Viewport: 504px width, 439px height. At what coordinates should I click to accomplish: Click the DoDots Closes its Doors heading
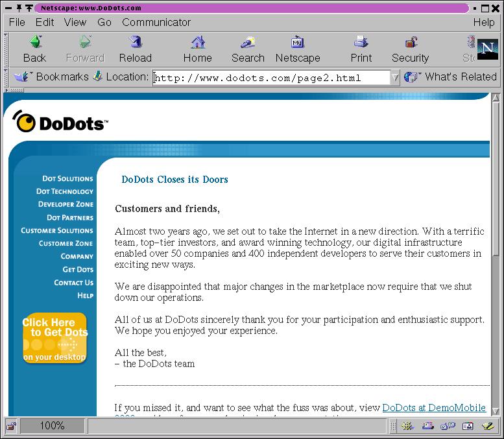[x=174, y=180]
